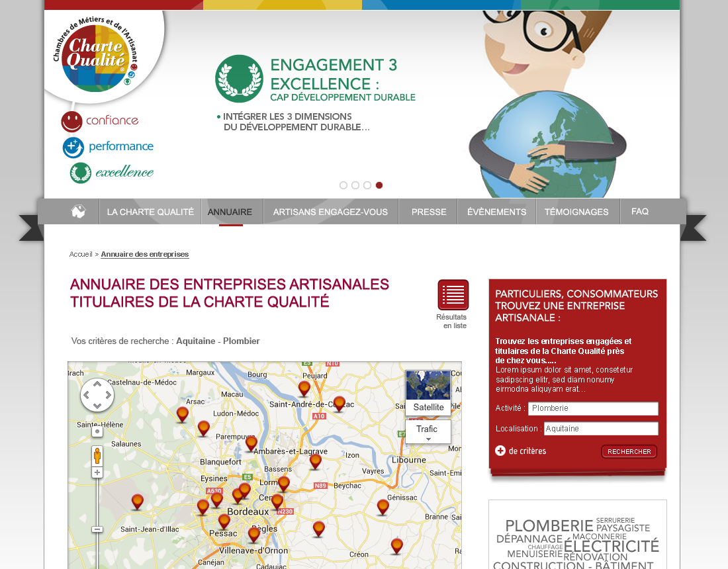728x569 pixels.
Task: Open the ÉVÈNEMENTS menu item
Action: point(497,212)
